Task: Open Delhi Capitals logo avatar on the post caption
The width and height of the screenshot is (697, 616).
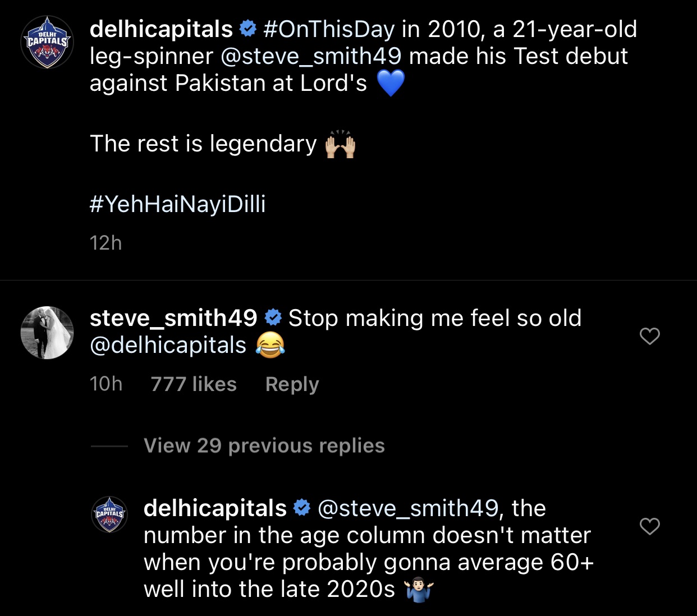Action: click(x=47, y=42)
